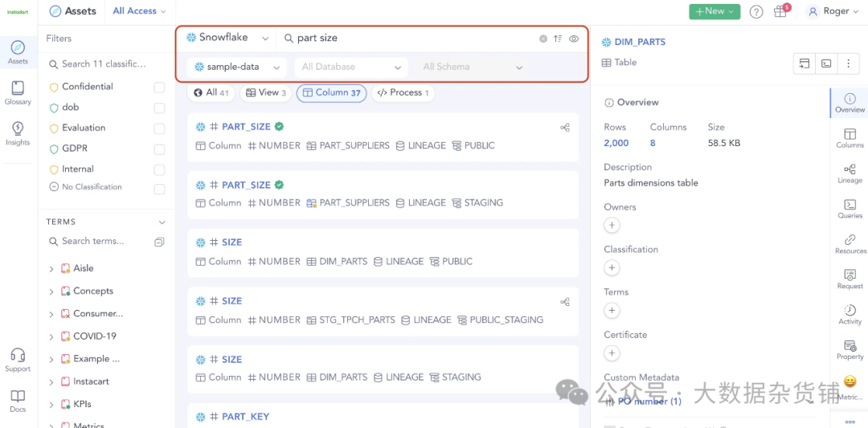Check the Confidential classification checkbox

point(159,88)
